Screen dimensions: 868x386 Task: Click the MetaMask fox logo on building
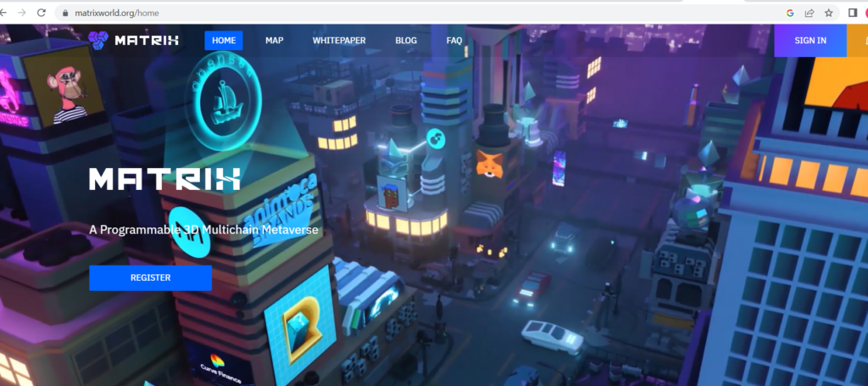click(489, 162)
